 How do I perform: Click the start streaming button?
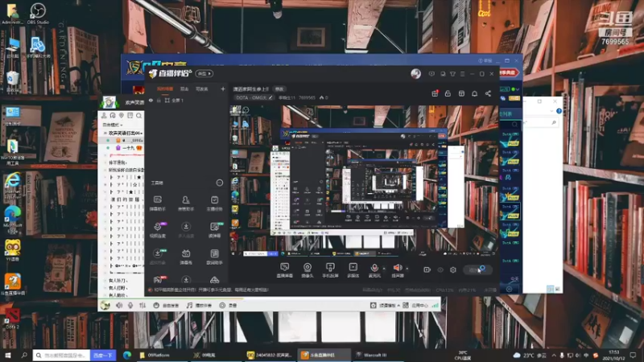[477, 269]
